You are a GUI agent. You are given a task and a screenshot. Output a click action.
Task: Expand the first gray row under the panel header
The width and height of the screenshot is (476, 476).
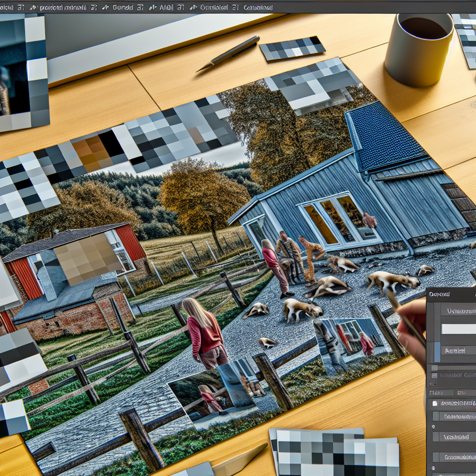pyautogui.click(x=458, y=311)
